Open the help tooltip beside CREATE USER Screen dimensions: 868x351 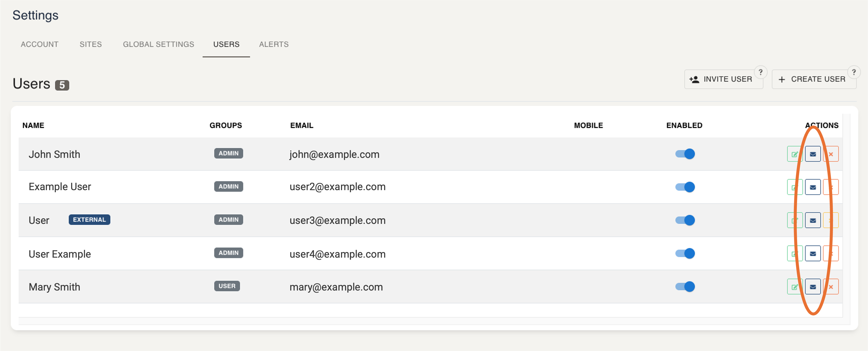pyautogui.click(x=854, y=72)
